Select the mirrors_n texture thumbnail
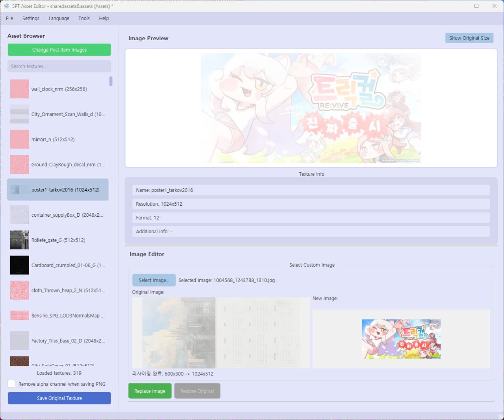Screen dimensions: 504x420 pyautogui.click(x=20, y=139)
